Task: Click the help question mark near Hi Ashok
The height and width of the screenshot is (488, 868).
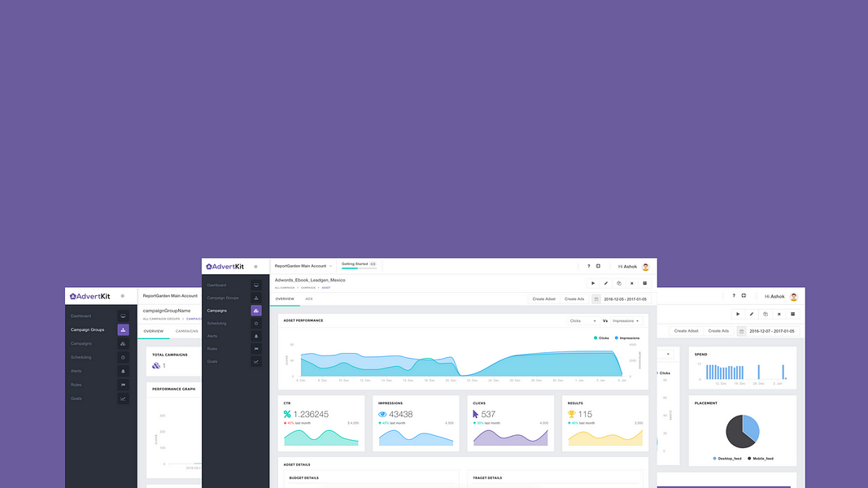Action: click(588, 266)
